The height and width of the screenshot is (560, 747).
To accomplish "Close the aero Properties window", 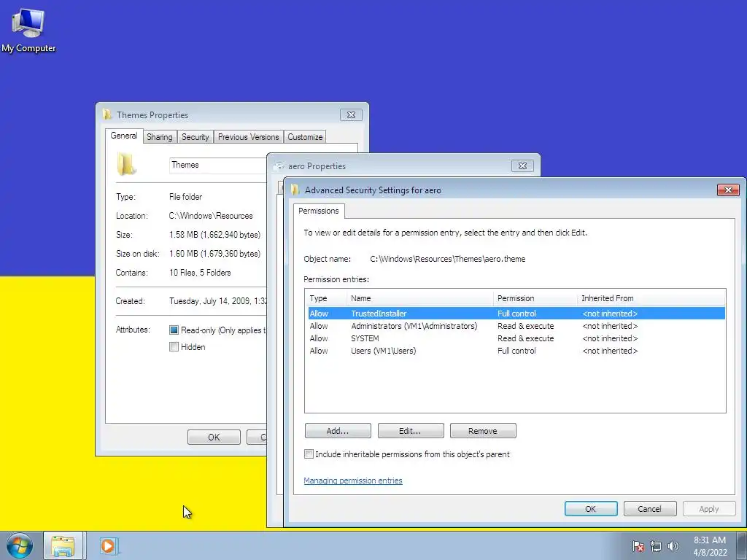I will (522, 166).
